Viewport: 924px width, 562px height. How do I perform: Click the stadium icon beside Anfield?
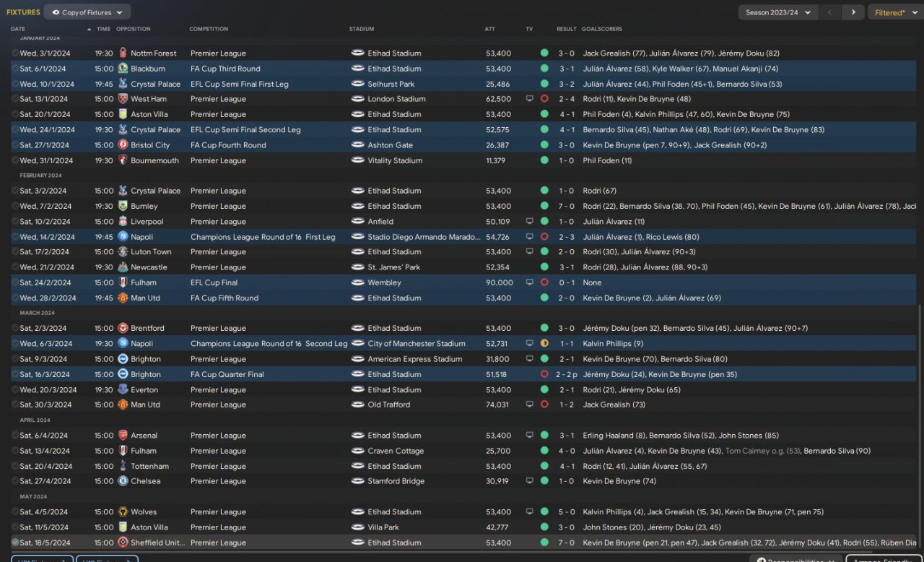point(357,222)
